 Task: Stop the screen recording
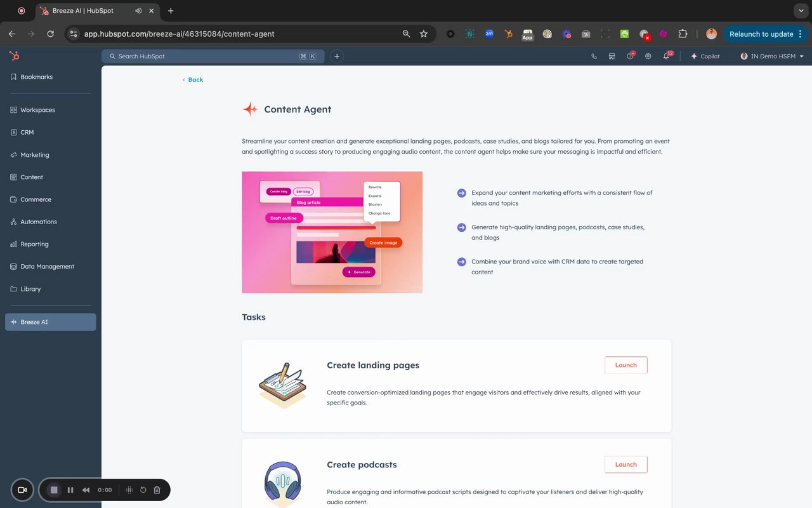[54, 490]
